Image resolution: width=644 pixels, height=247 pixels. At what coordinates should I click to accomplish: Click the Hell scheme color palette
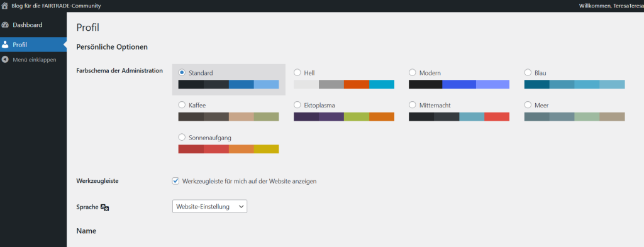pos(344,84)
